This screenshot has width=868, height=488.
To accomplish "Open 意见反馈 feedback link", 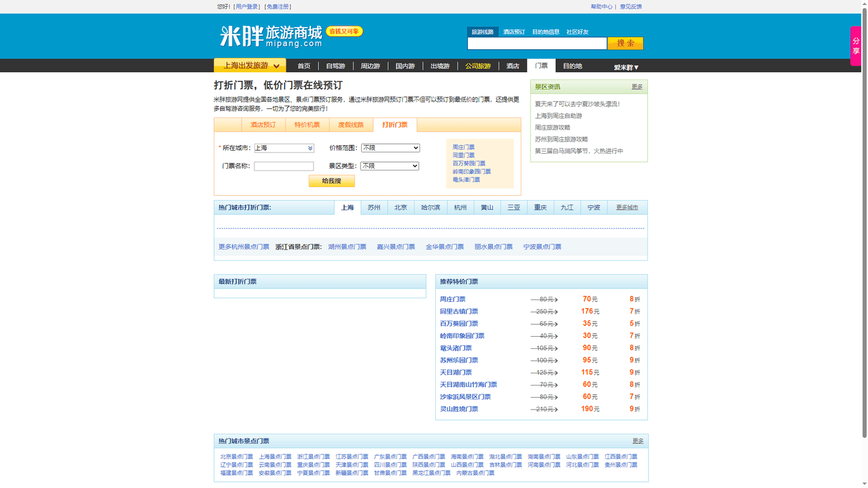I will click(631, 7).
